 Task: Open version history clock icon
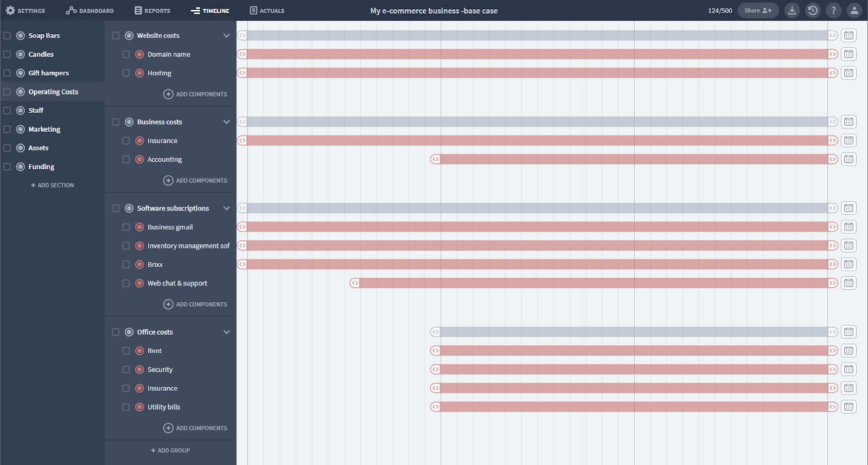point(813,10)
